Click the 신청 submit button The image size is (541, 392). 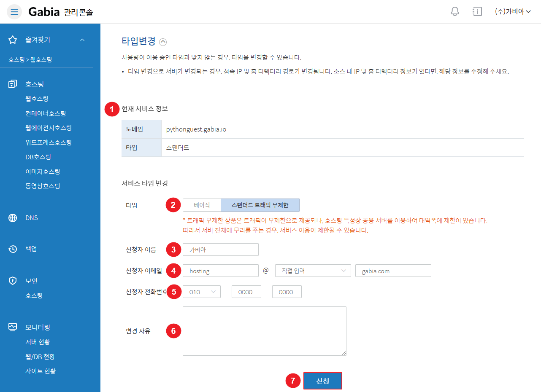pyautogui.click(x=323, y=381)
